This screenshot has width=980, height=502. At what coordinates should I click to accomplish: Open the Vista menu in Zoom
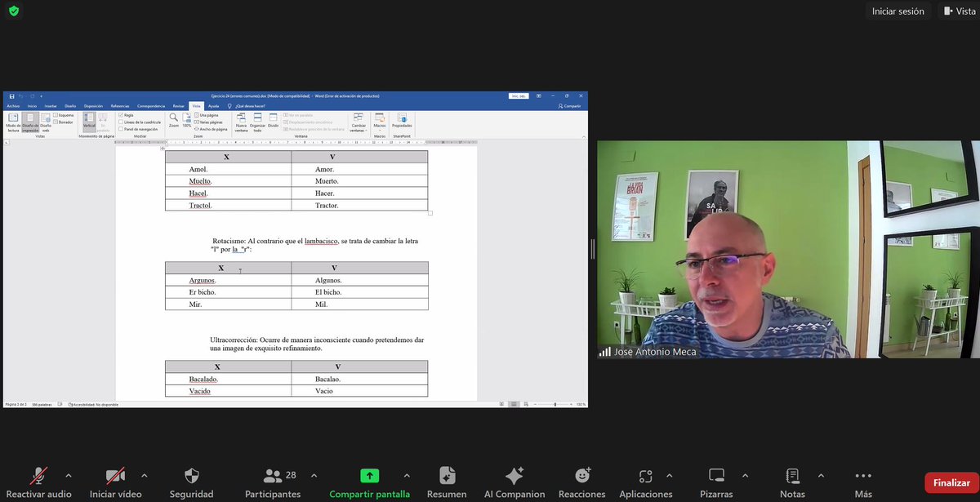pos(959,11)
